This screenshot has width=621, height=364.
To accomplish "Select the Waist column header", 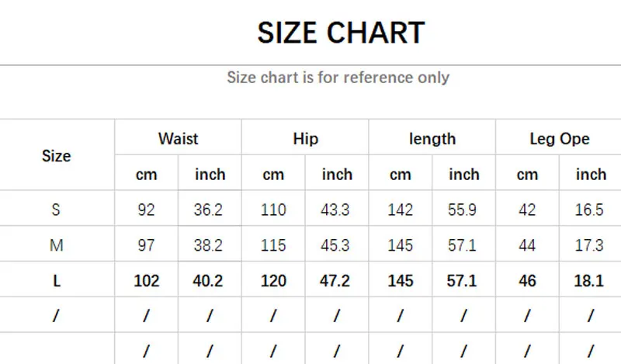I will pos(178,139).
